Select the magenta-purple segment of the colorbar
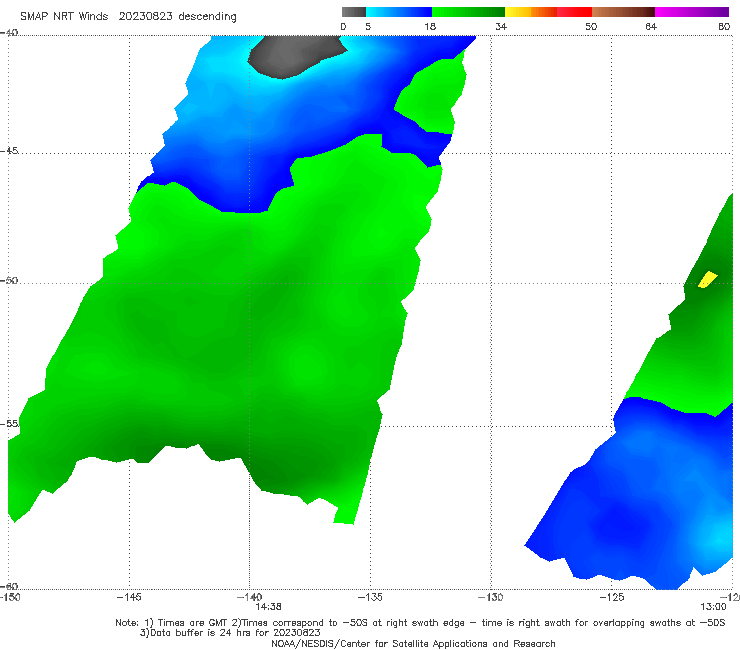740x650 pixels. point(692,12)
